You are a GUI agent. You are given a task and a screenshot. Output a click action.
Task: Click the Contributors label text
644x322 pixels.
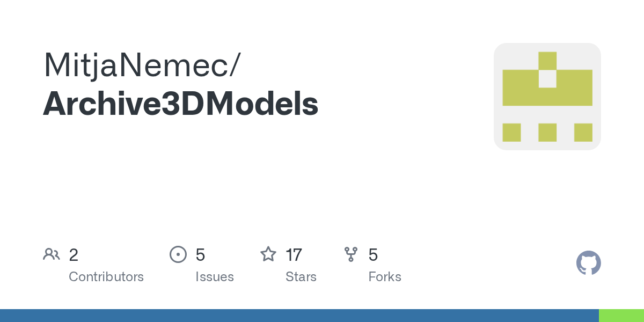click(106, 277)
